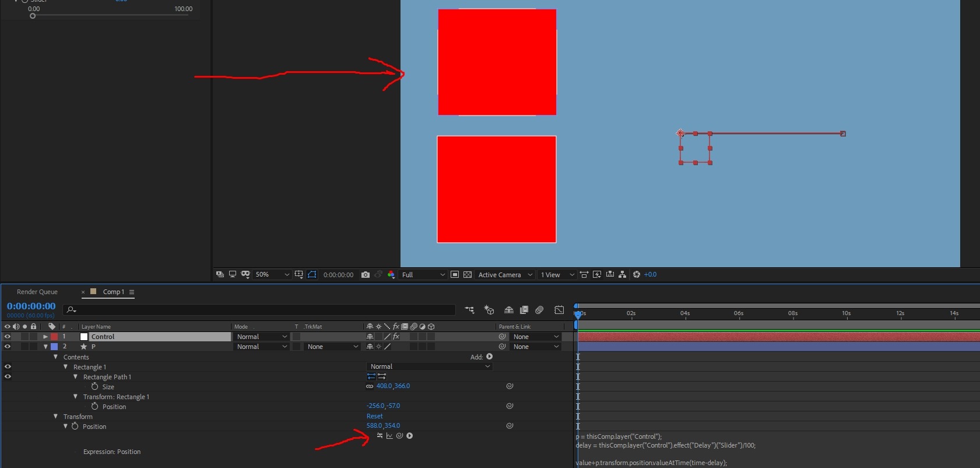The width and height of the screenshot is (980, 468).
Task: Open the Full resolution dropdown
Action: pyautogui.click(x=424, y=274)
